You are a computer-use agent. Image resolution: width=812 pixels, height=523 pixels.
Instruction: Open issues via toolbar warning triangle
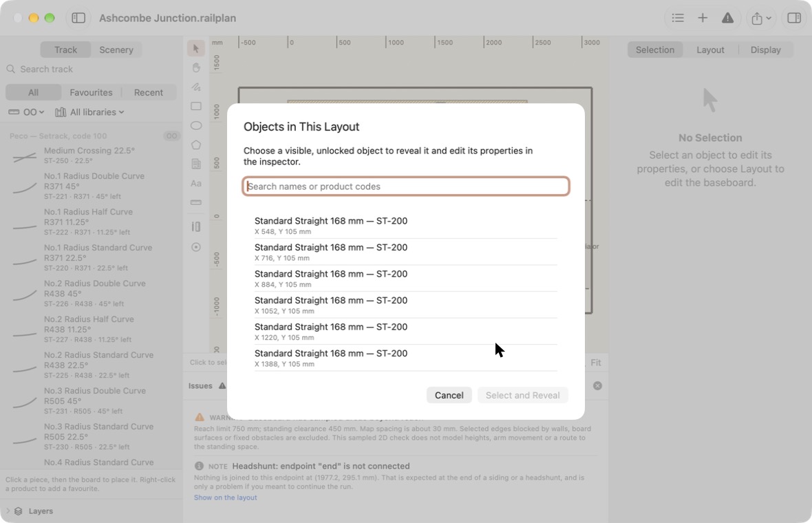tap(727, 18)
